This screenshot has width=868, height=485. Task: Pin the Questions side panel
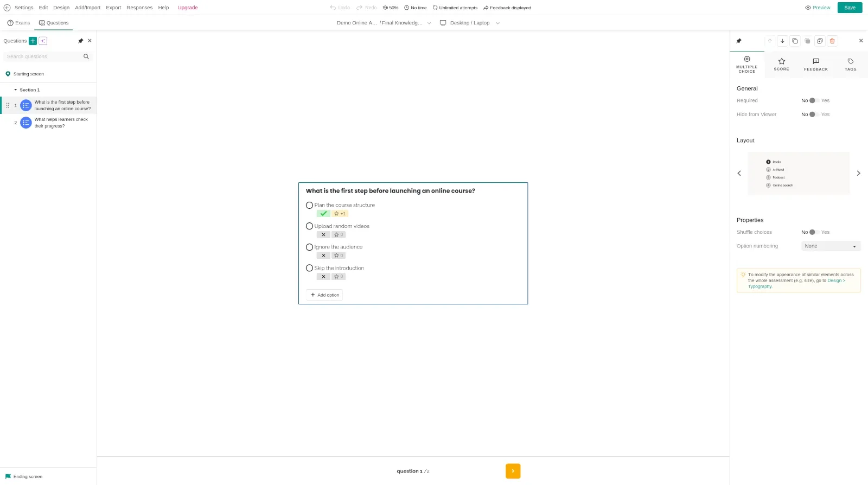click(x=81, y=41)
